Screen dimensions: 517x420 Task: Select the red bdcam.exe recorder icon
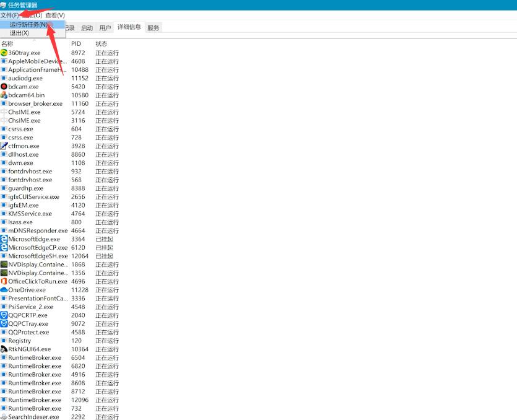click(4, 87)
